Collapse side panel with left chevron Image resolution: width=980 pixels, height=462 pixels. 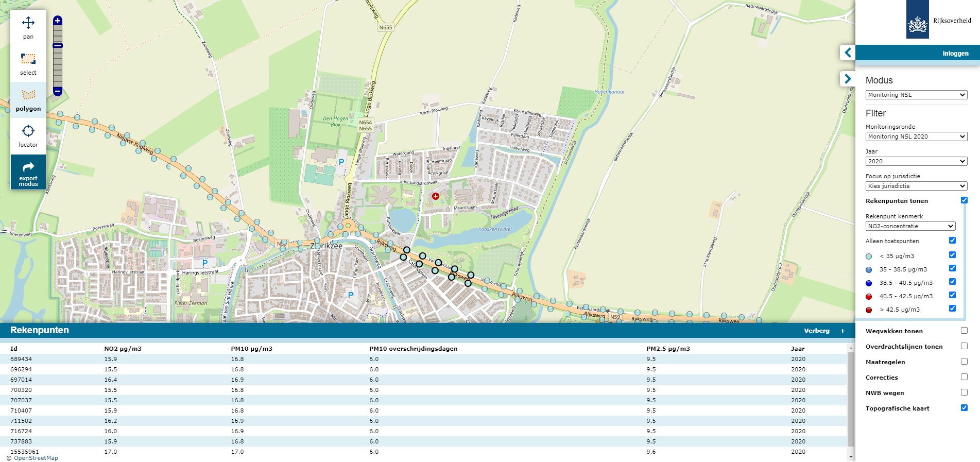coord(848,53)
